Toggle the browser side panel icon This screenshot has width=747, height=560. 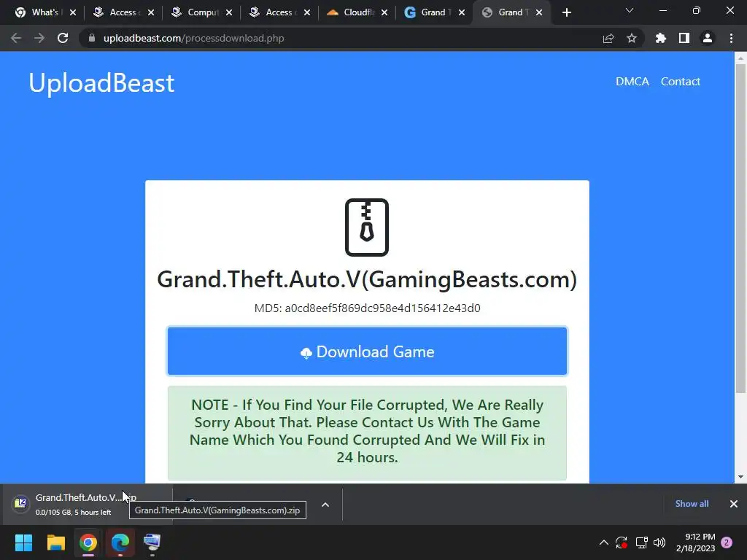(684, 38)
